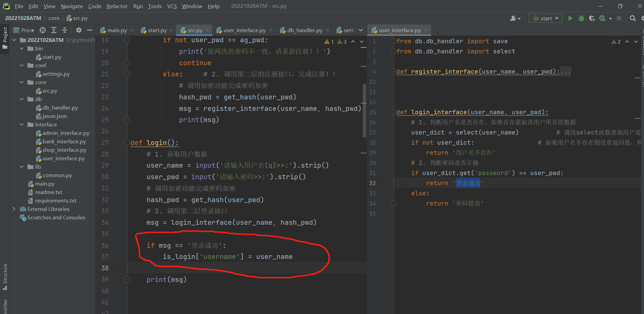Open Search Everywhere magnifier icon
Viewport: 644px width, 314px height.
click(x=632, y=18)
